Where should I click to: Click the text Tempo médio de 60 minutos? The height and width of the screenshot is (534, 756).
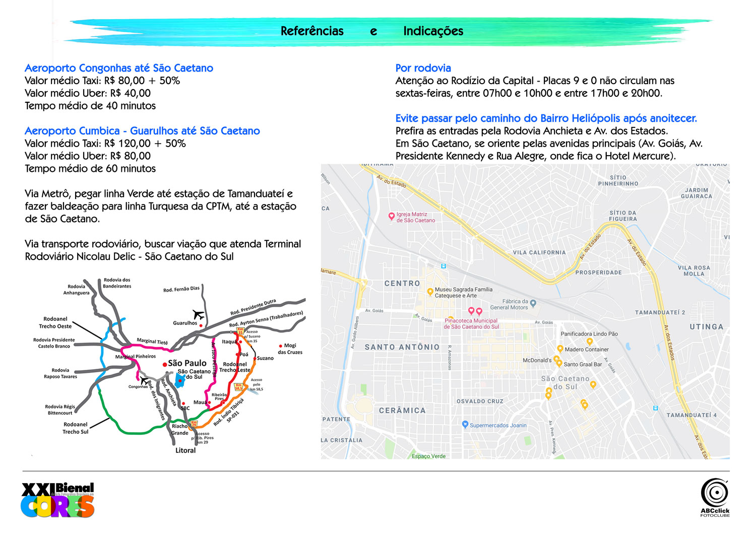pyautogui.click(x=90, y=169)
